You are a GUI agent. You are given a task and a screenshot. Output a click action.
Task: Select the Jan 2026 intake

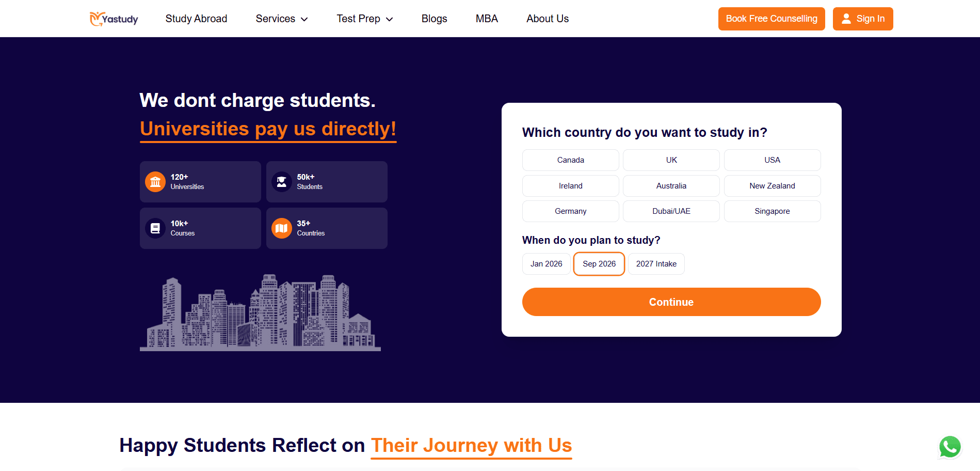[x=546, y=264]
